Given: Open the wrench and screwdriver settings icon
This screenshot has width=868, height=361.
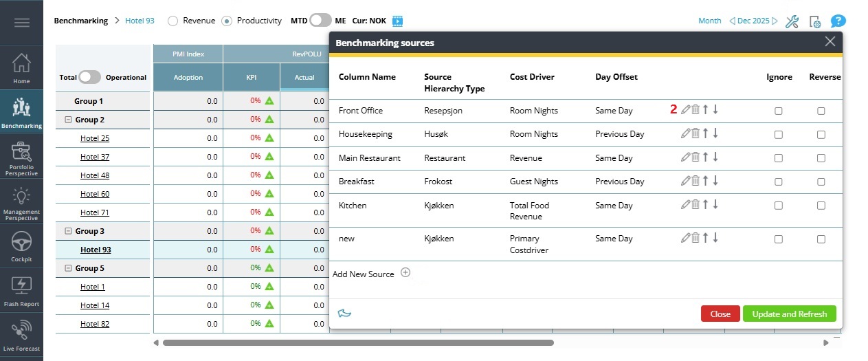Looking at the screenshot, I should click(792, 21).
